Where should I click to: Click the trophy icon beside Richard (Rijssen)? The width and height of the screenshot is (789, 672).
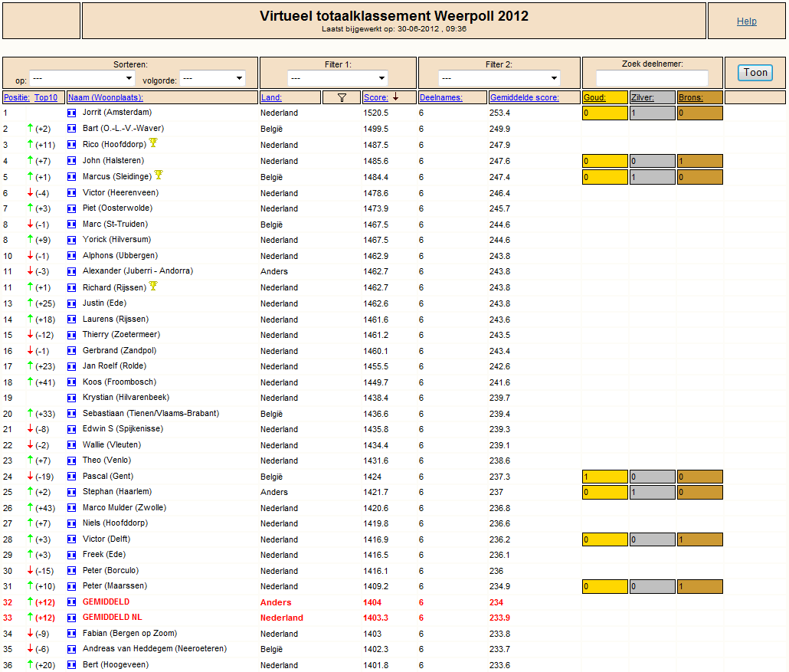[153, 286]
